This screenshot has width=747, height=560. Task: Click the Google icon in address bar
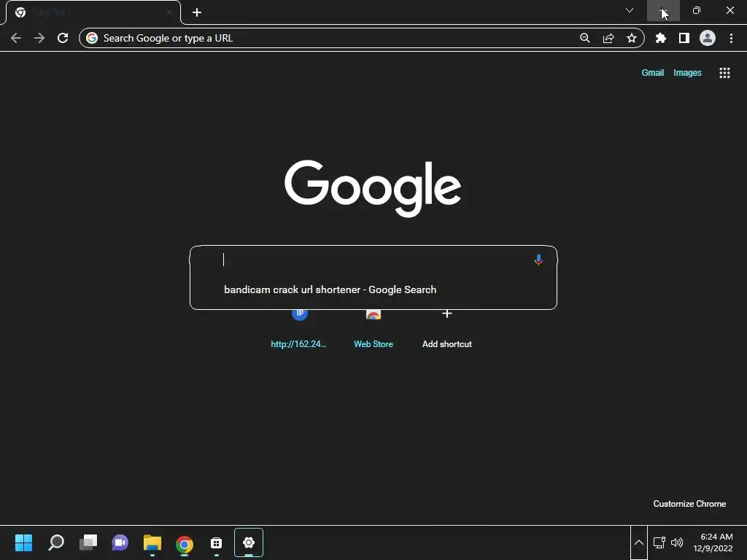click(92, 38)
